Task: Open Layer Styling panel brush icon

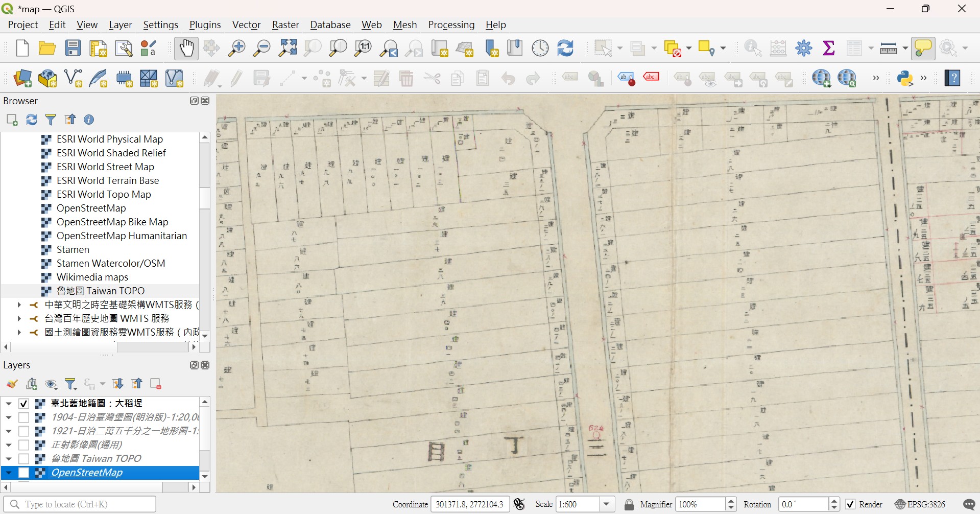Action: pyautogui.click(x=12, y=384)
